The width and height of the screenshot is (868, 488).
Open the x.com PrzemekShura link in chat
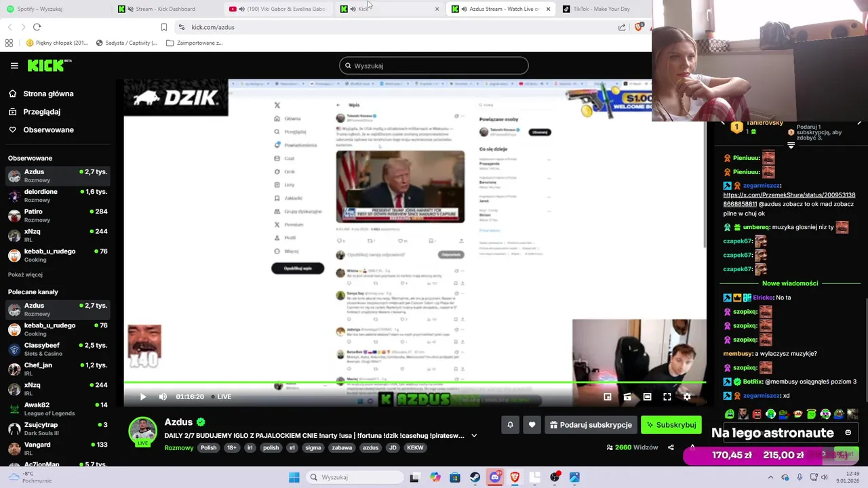coord(789,199)
